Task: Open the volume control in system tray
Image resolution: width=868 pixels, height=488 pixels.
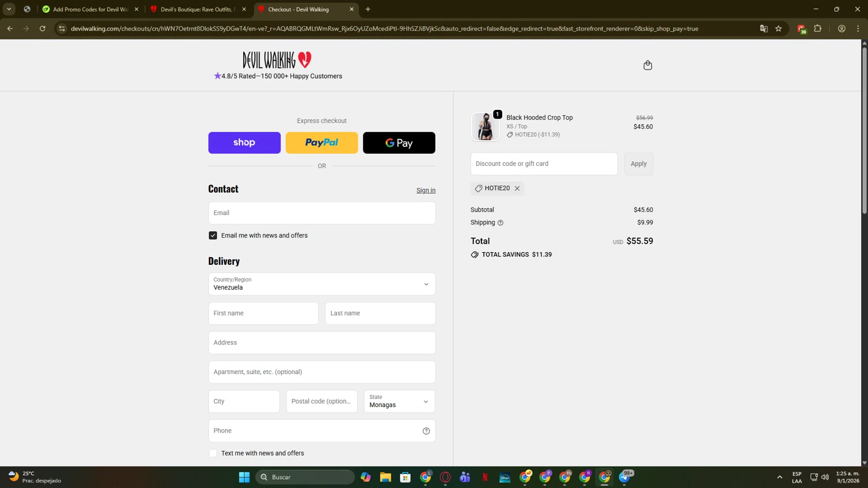Action: tap(825, 477)
